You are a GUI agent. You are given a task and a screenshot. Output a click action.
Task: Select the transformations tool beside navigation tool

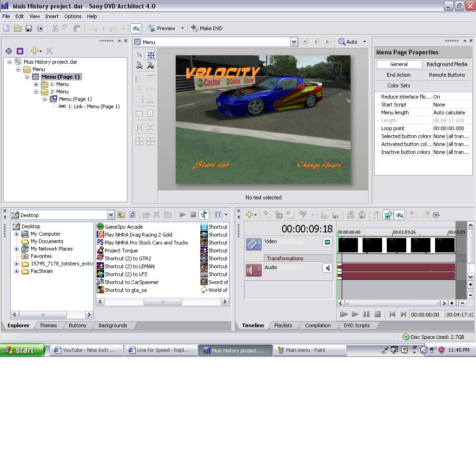151,65
